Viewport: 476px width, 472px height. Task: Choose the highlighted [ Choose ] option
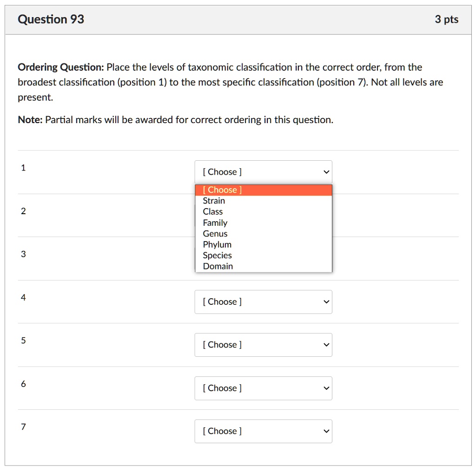pos(222,190)
